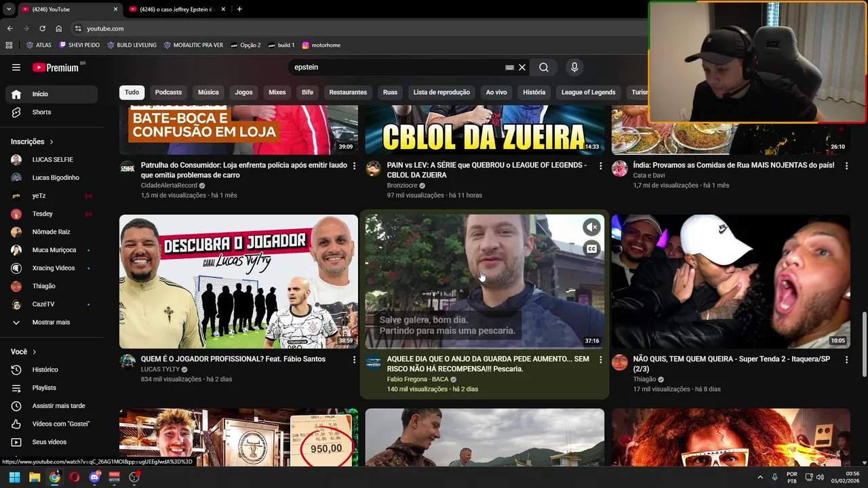Reload the page in the browser
Viewport: 868px width, 488px height.
[42, 28]
